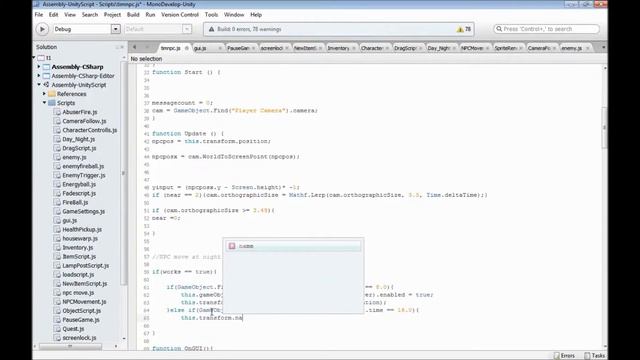This screenshot has height=360, width=640.
Task: Click the tab navigate back arrow
Action: coord(135,47)
